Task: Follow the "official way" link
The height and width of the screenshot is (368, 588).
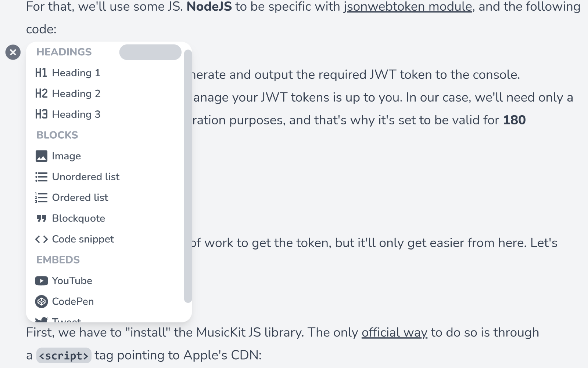Action: [x=394, y=333]
